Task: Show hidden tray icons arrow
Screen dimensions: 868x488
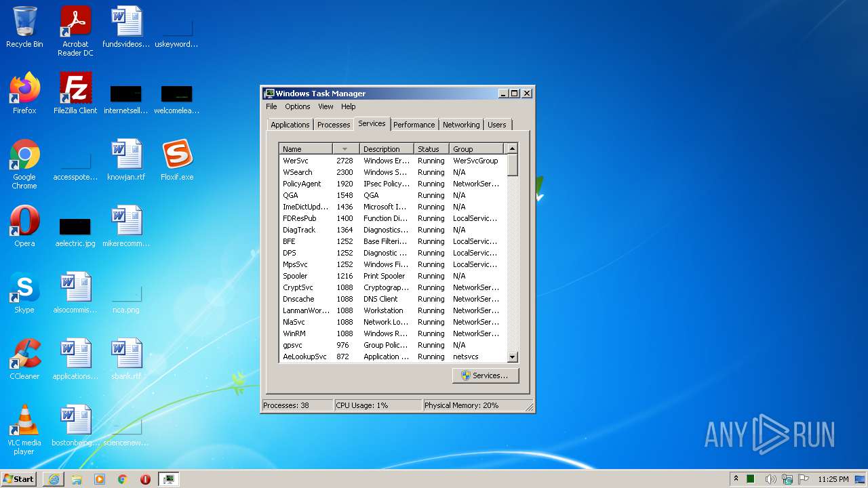Action: (736, 479)
